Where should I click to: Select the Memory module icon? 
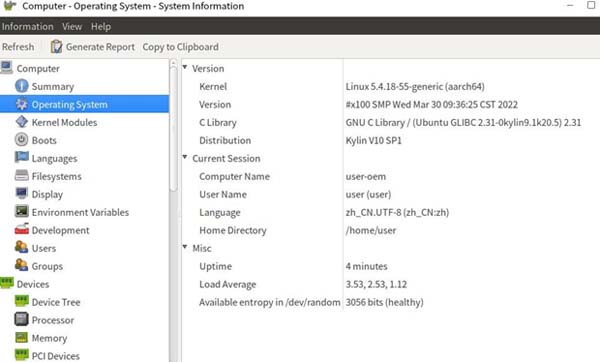tap(21, 338)
